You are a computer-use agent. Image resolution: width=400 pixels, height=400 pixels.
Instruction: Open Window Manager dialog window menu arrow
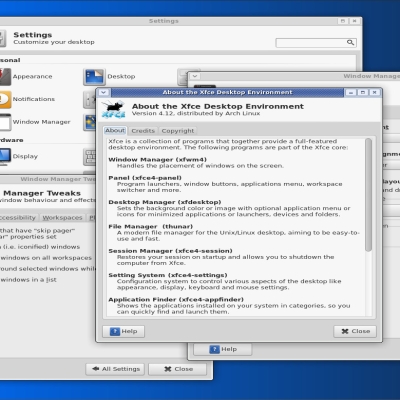195,76
